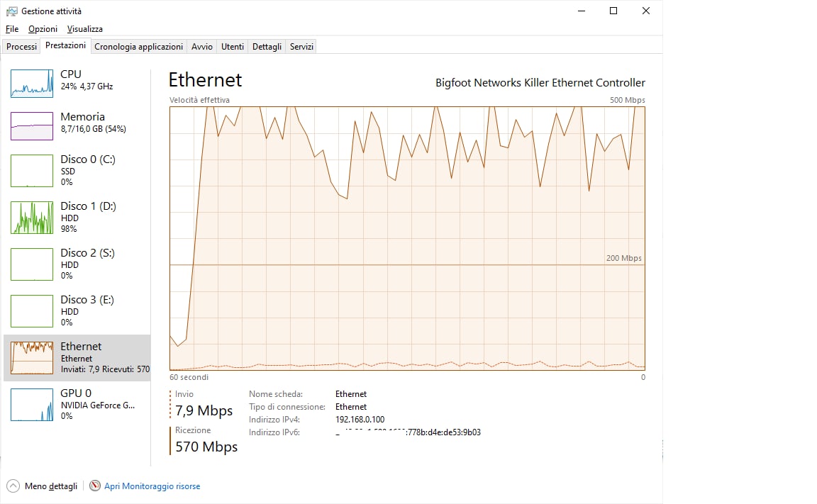Click the Apri Monitoraggio risorse link

click(x=152, y=486)
